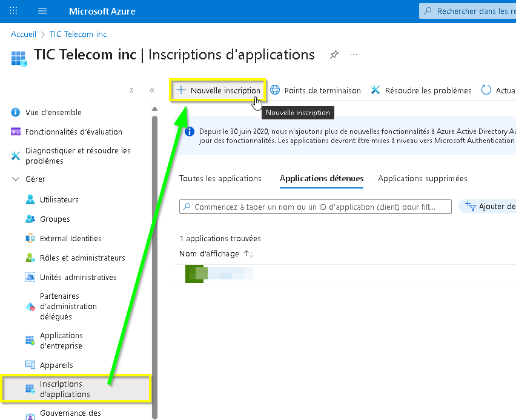Open Rôles et administrateurs
Viewport: 516px width, 420px height.
(82, 258)
